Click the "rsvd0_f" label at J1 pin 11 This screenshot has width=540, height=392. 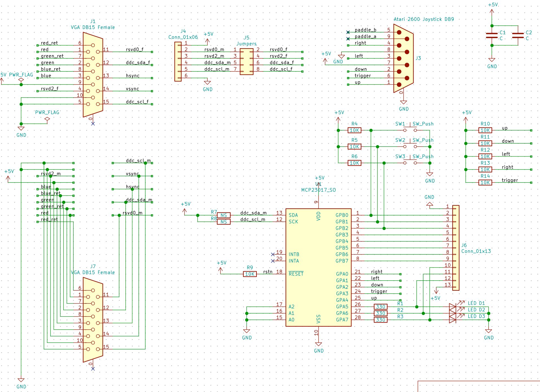click(x=135, y=49)
